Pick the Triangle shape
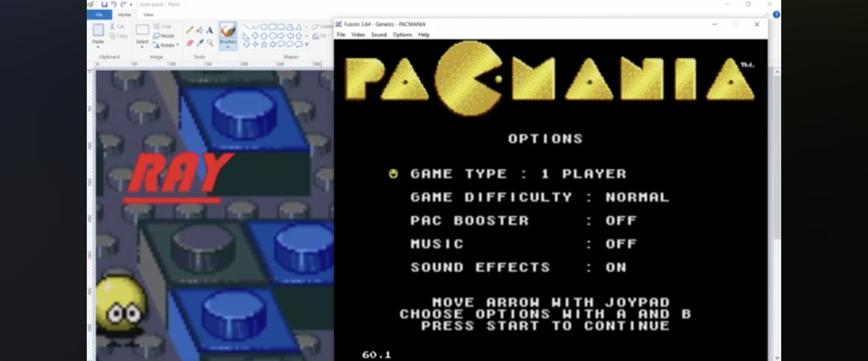Screen dimensions: 868x361 point(299,27)
